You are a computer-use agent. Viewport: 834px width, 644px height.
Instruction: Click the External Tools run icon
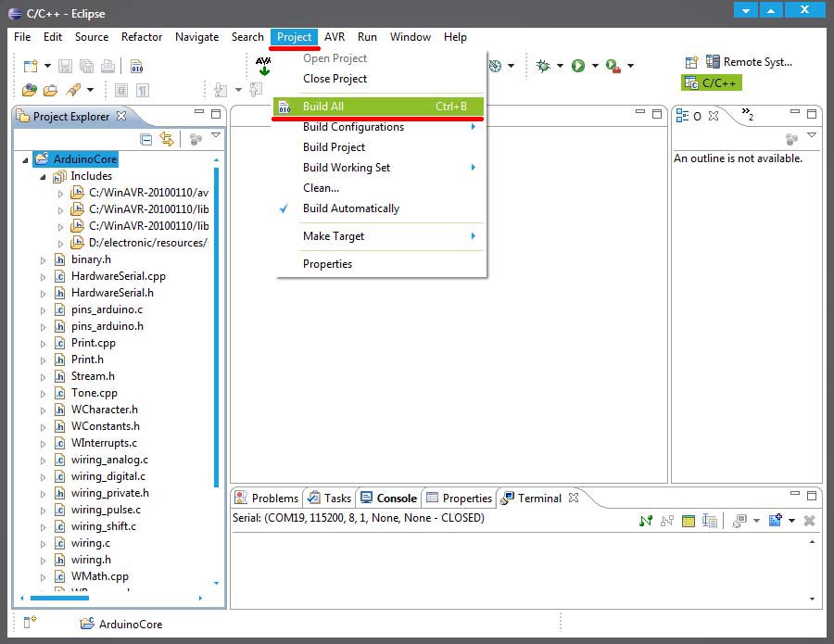pyautogui.click(x=613, y=66)
